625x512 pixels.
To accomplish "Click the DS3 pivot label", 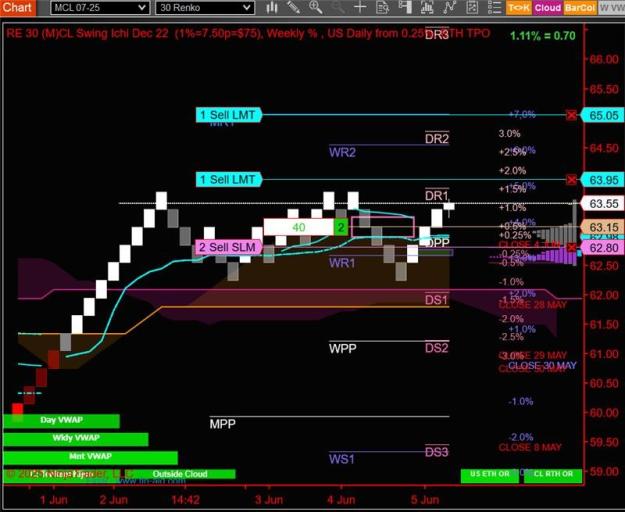I will (x=437, y=452).
